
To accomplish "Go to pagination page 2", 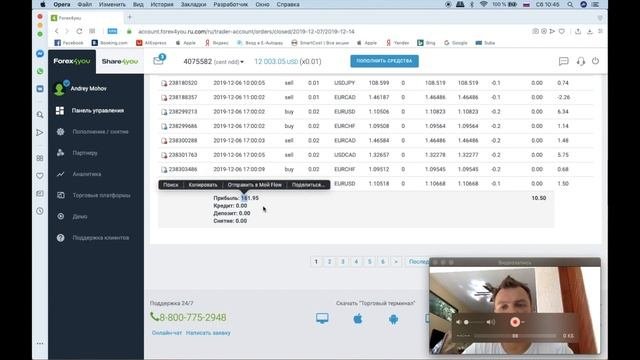I will 329,262.
